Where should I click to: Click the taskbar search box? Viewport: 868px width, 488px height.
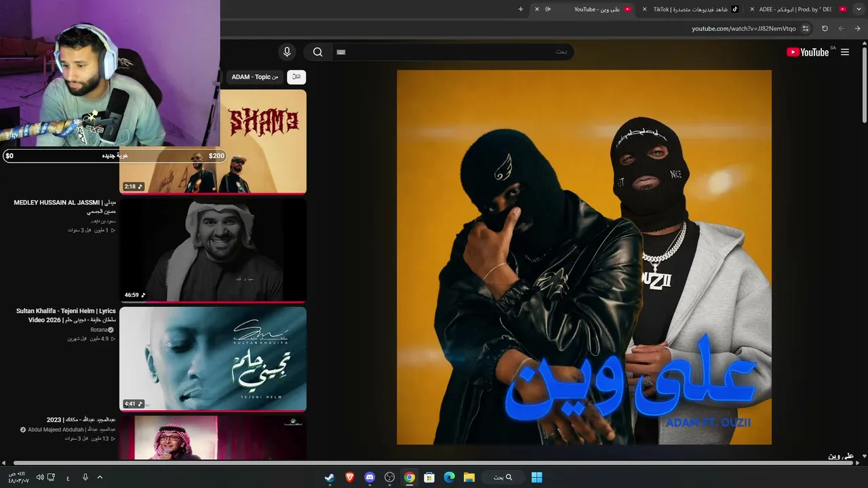tap(502, 477)
